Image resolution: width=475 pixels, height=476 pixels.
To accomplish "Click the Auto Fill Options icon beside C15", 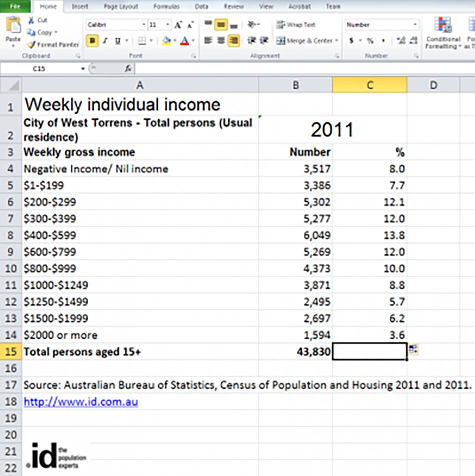I will tap(413, 349).
